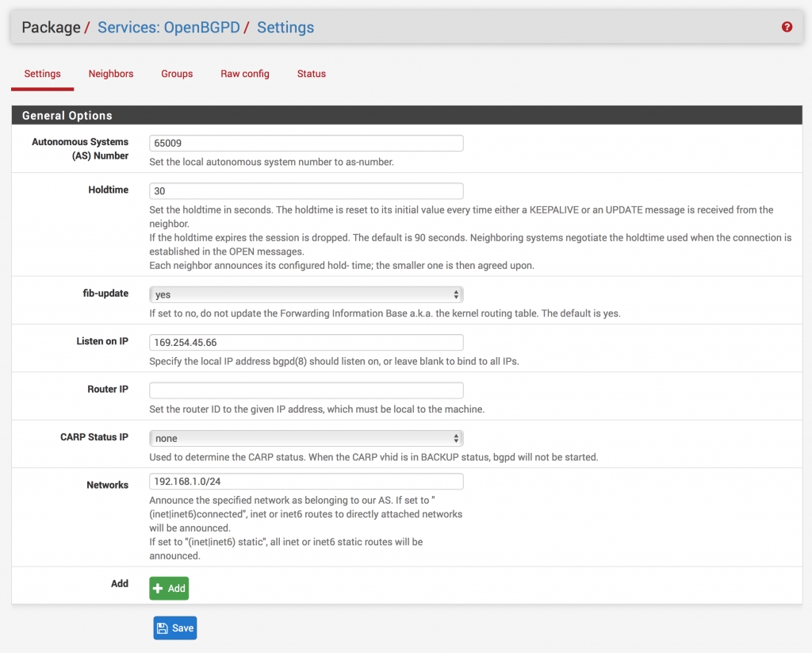Expand the CARP Status IP dropdown
Screen dimensions: 812x653
[x=306, y=438]
